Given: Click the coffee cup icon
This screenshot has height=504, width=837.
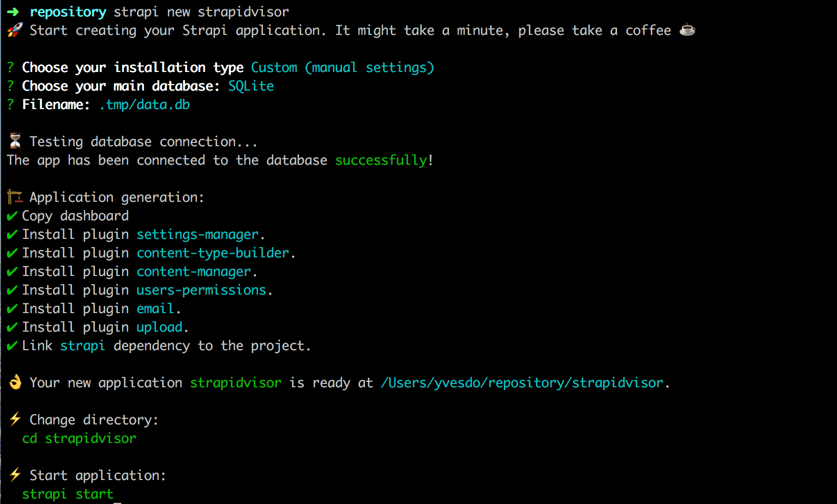Looking at the screenshot, I should 687,30.
